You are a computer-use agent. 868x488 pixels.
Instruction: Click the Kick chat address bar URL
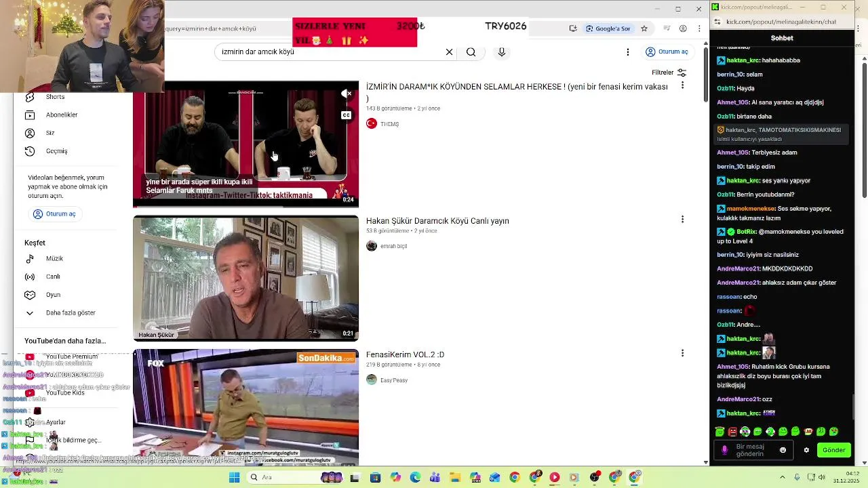[781, 22]
